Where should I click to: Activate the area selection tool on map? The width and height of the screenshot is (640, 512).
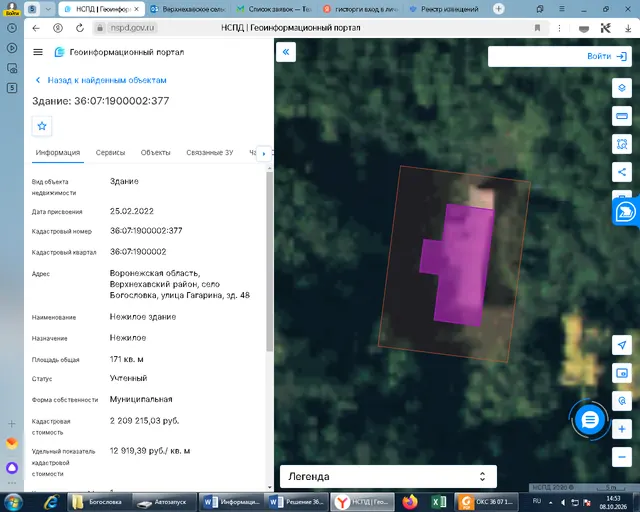[x=622, y=144]
